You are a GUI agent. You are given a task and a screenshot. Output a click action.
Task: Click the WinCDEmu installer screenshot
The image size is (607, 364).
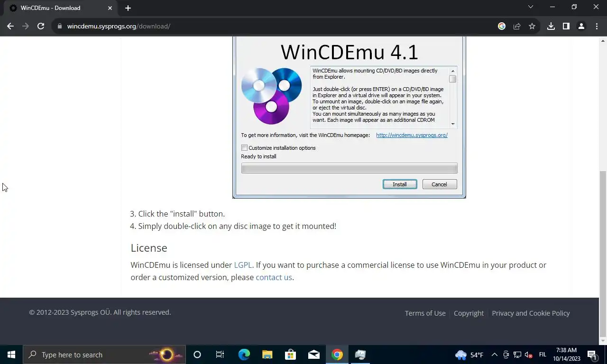click(x=349, y=117)
